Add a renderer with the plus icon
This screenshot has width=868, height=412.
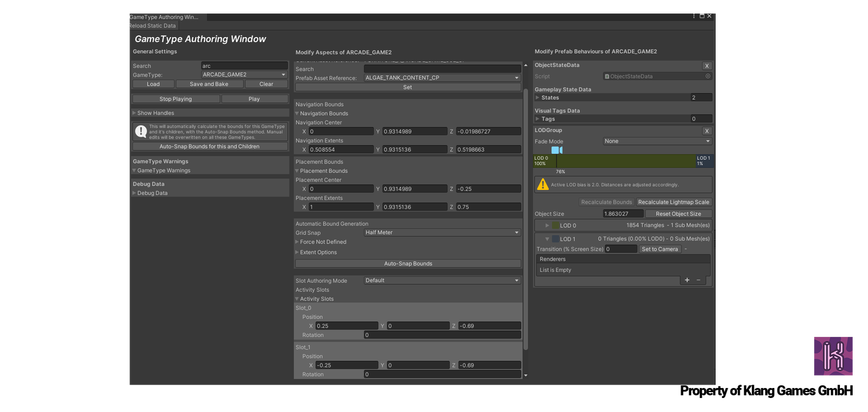(x=687, y=280)
